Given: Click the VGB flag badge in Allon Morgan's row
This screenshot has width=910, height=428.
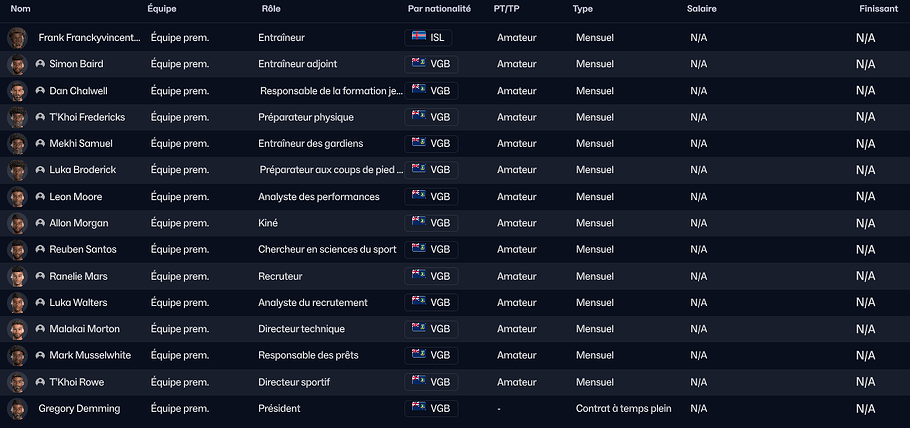Looking at the screenshot, I should [x=431, y=223].
